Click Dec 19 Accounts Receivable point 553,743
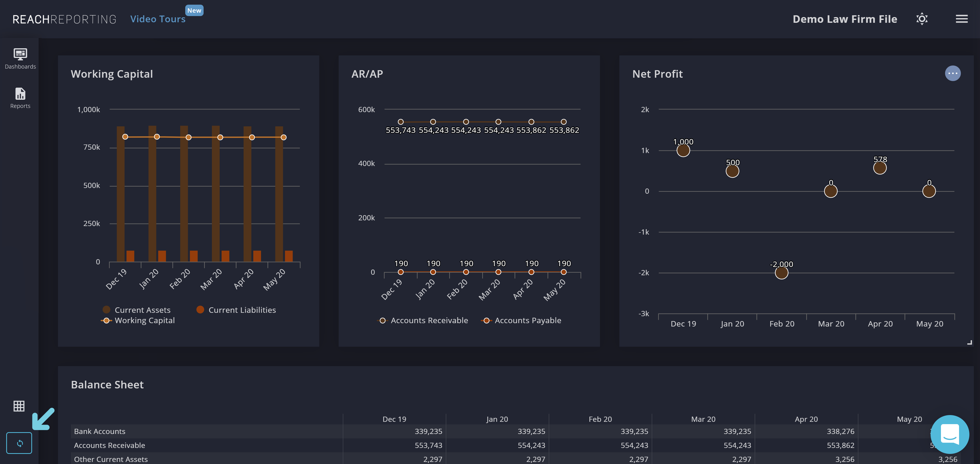The width and height of the screenshot is (980, 464). point(400,122)
